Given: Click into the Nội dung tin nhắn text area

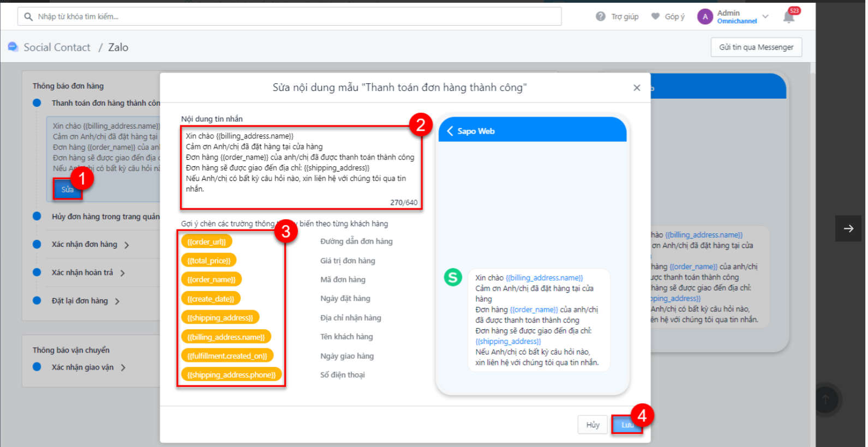Looking at the screenshot, I should coord(301,167).
